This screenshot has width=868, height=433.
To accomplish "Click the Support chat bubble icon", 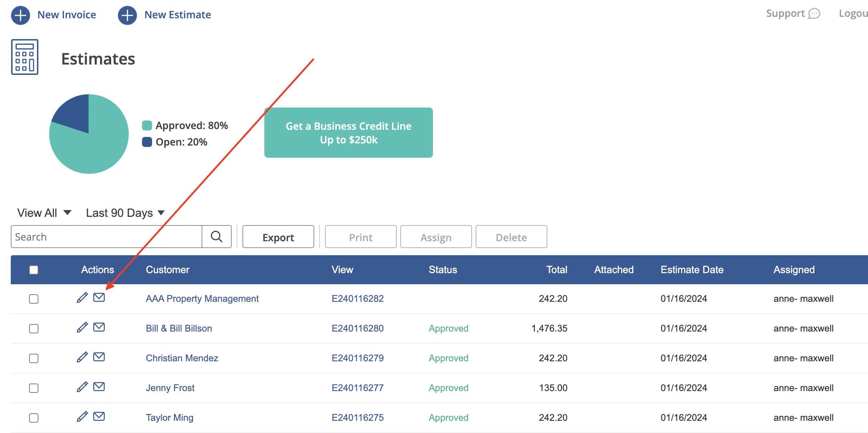I will 814,14.
